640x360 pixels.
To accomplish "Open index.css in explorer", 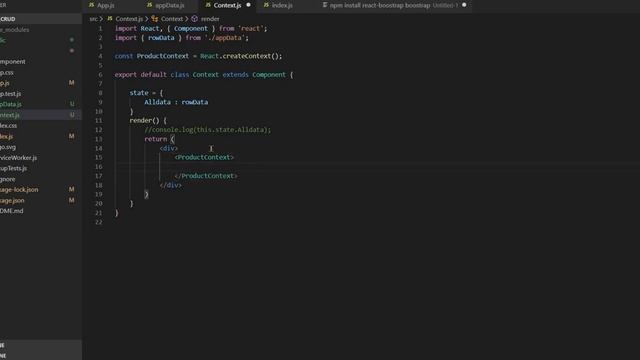I will pyautogui.click(x=41, y=126).
